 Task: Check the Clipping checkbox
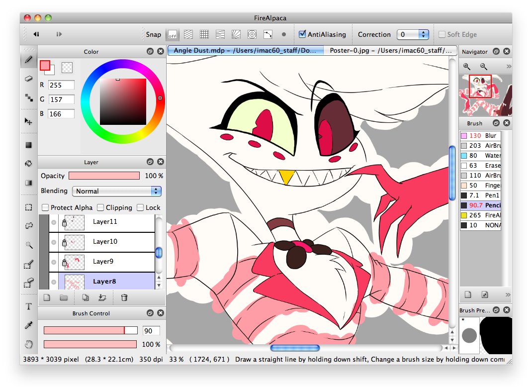click(100, 207)
